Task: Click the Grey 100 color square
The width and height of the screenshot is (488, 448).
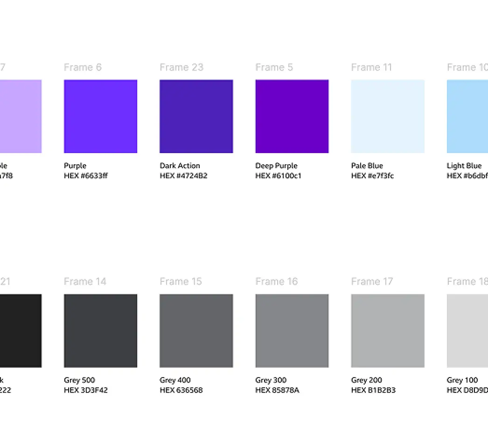Action: point(467,330)
